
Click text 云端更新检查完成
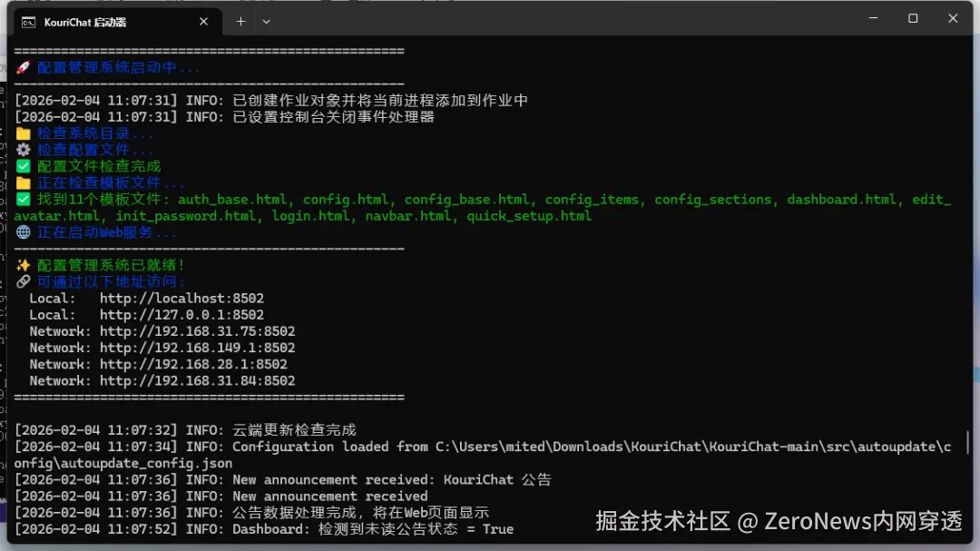[x=294, y=429]
